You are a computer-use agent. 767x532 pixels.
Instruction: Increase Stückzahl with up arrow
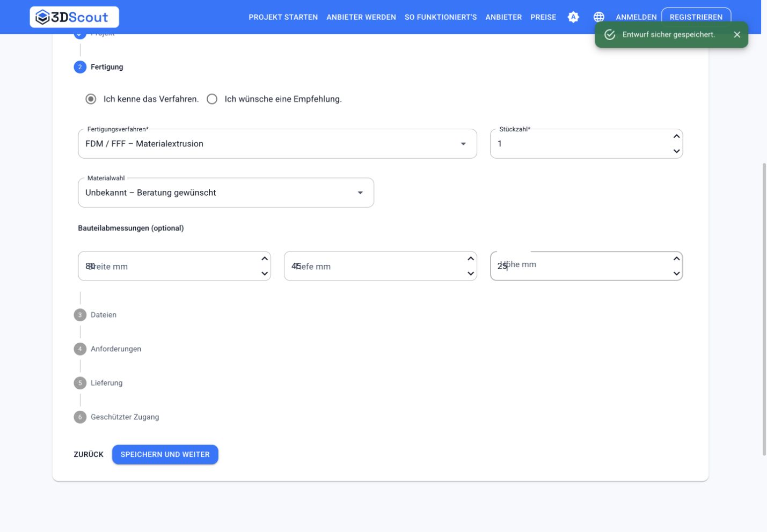676,136
